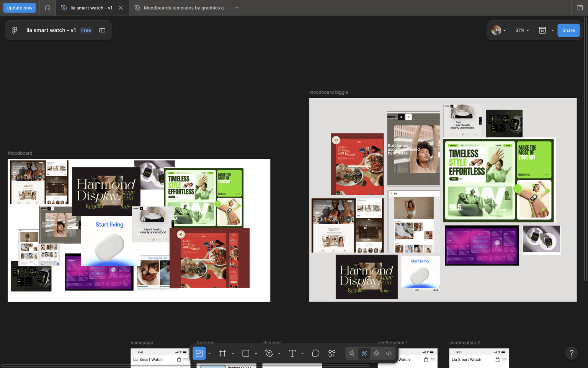Select Harmond Display image in the Moodboard frame
The width and height of the screenshot is (588, 368).
point(106,192)
